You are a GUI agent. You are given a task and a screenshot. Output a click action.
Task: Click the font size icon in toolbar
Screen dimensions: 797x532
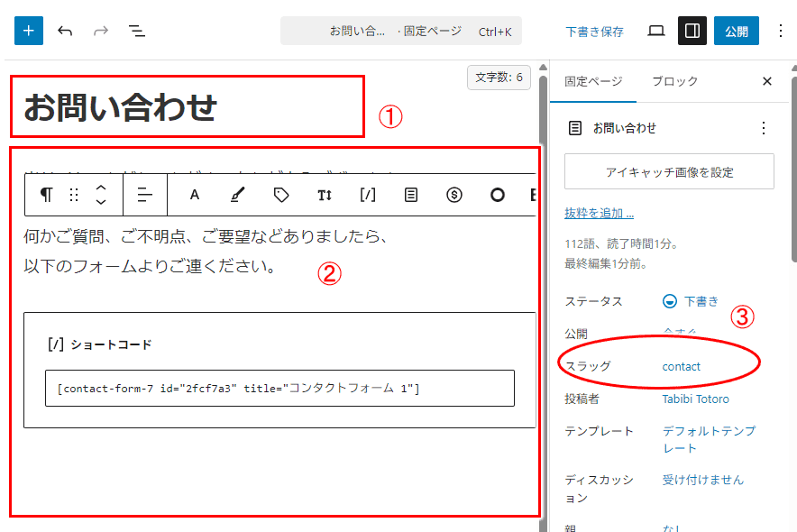pyautogui.click(x=325, y=195)
